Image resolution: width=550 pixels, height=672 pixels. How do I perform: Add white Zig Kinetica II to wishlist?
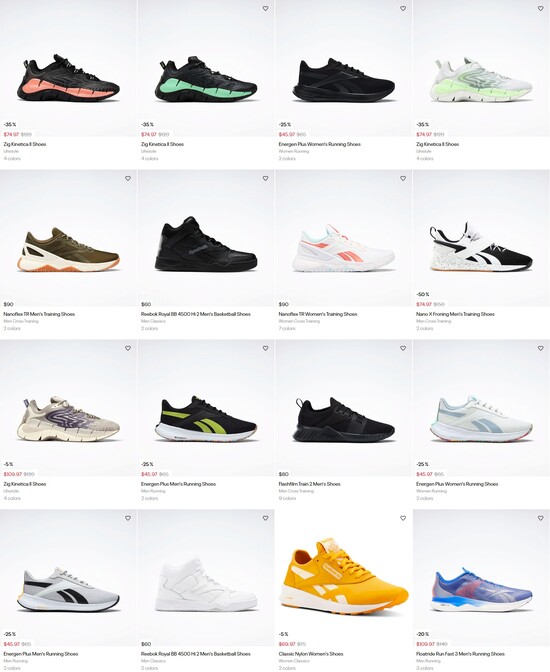tap(541, 9)
